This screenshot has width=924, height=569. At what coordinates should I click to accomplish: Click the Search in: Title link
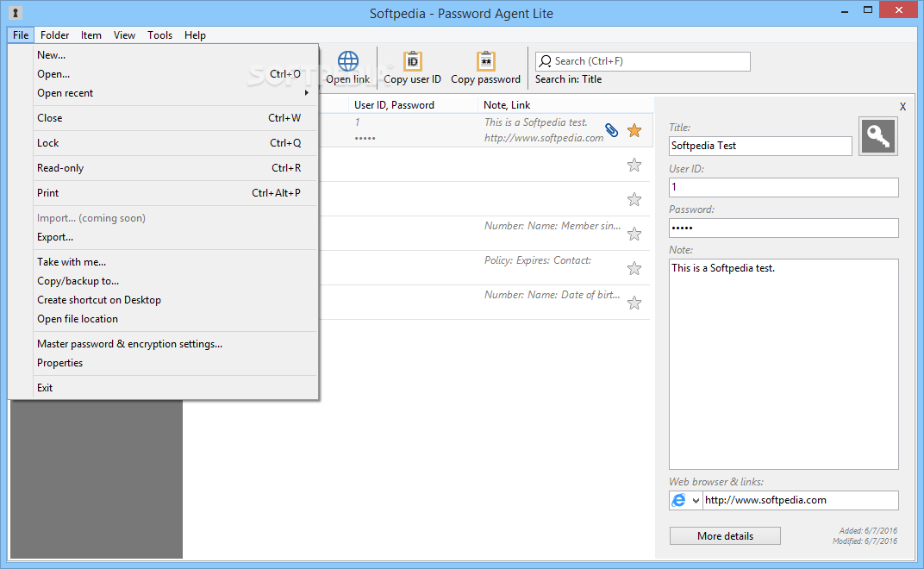(x=568, y=79)
